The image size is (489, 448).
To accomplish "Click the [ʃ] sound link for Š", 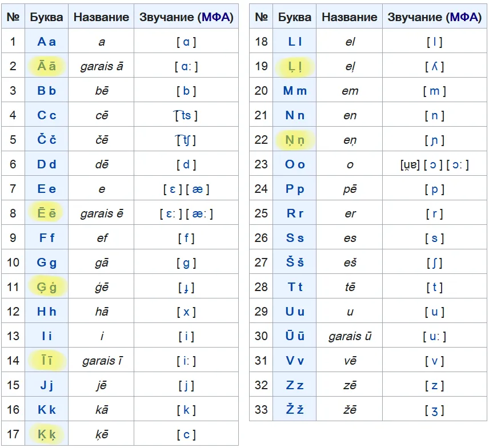I will 434,263.
